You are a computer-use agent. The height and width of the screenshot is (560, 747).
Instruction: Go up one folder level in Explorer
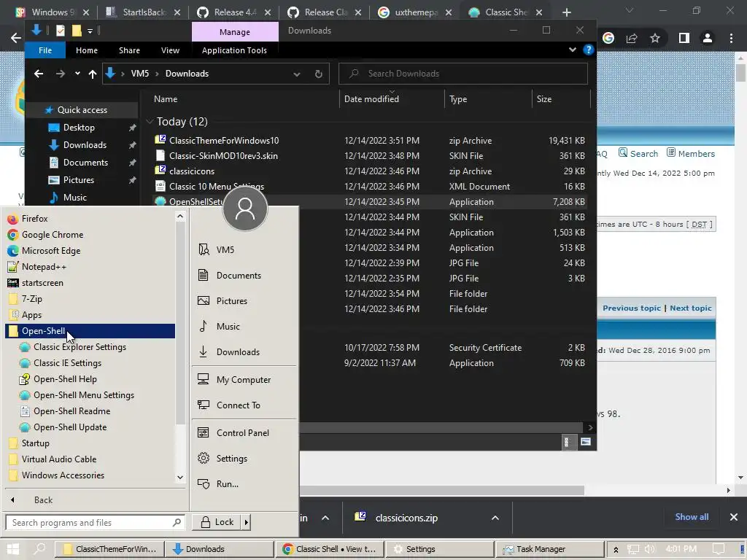pyautogui.click(x=93, y=74)
